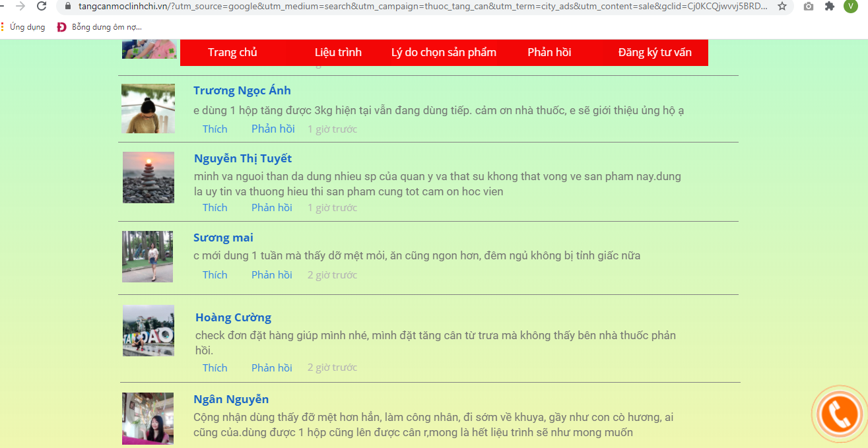Open the Phản hồi navigation menu item
Screen dimensions: 868x448
point(549,52)
